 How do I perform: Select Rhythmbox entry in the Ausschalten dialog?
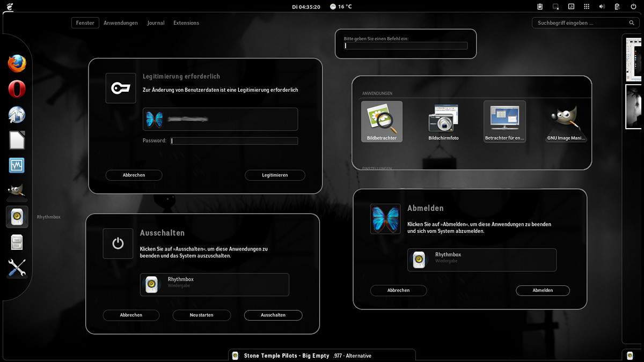215,284
